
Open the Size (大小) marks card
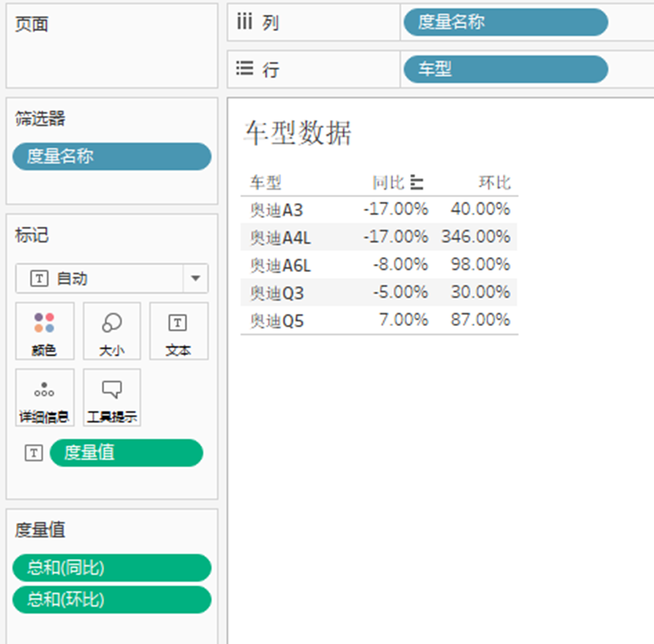112,331
